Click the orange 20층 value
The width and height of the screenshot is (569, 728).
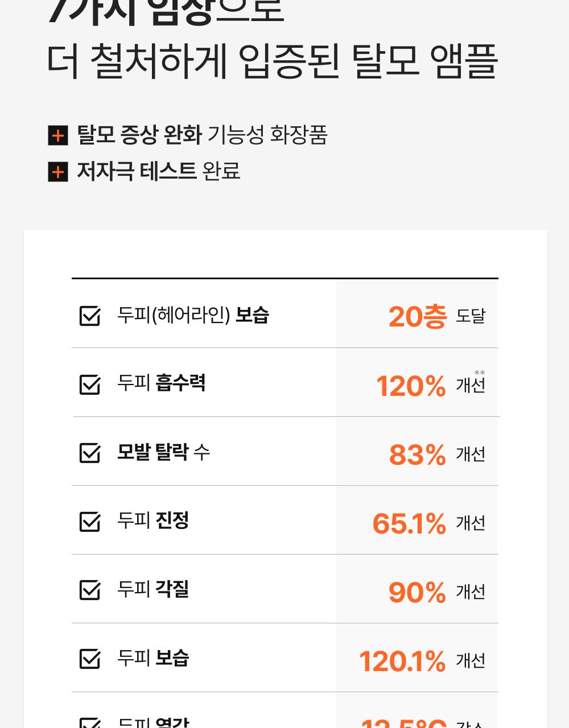[x=418, y=316]
